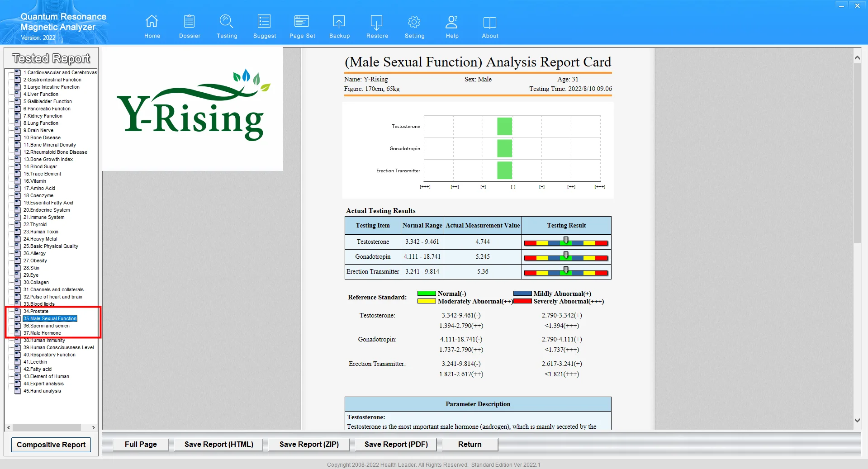
Task: Select the 34.Prostate report
Action: [x=36, y=311]
